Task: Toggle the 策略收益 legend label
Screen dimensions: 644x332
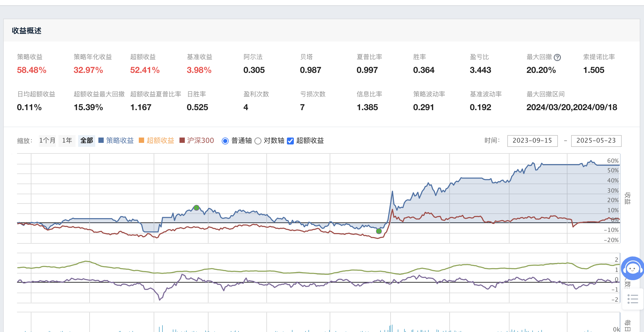Action: [x=120, y=140]
